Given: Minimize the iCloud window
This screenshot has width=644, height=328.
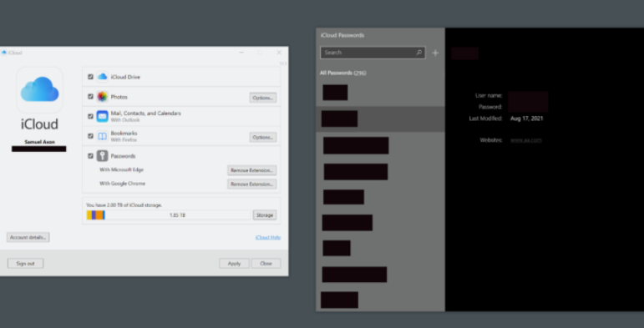Looking at the screenshot, I should coord(241,53).
